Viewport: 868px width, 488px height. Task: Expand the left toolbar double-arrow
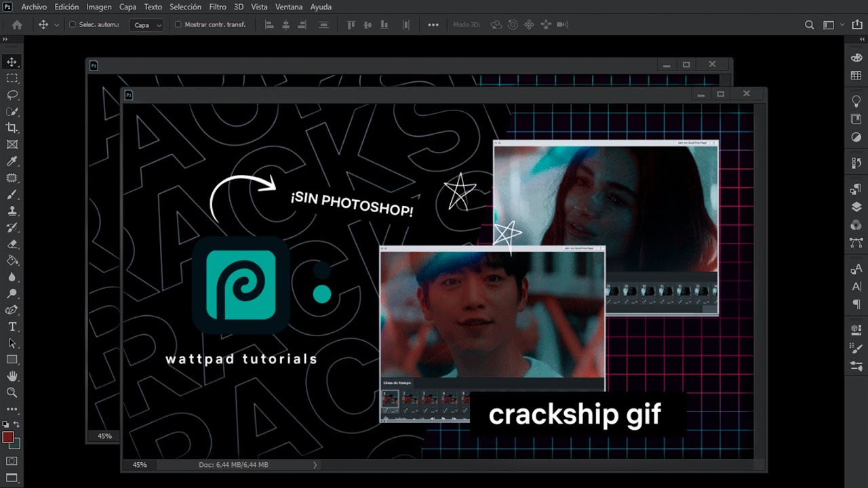click(5, 39)
